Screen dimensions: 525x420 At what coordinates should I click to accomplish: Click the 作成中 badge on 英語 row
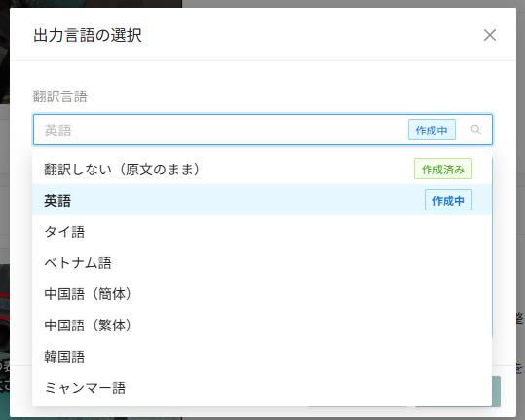[x=448, y=200]
